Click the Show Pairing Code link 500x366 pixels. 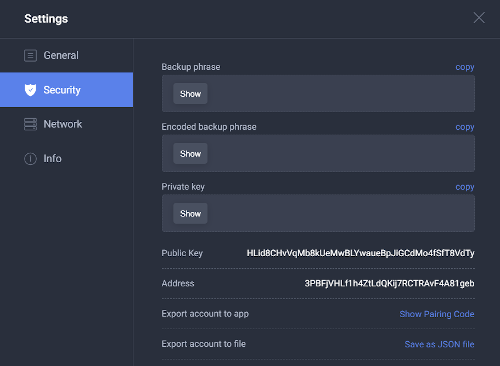coord(437,314)
